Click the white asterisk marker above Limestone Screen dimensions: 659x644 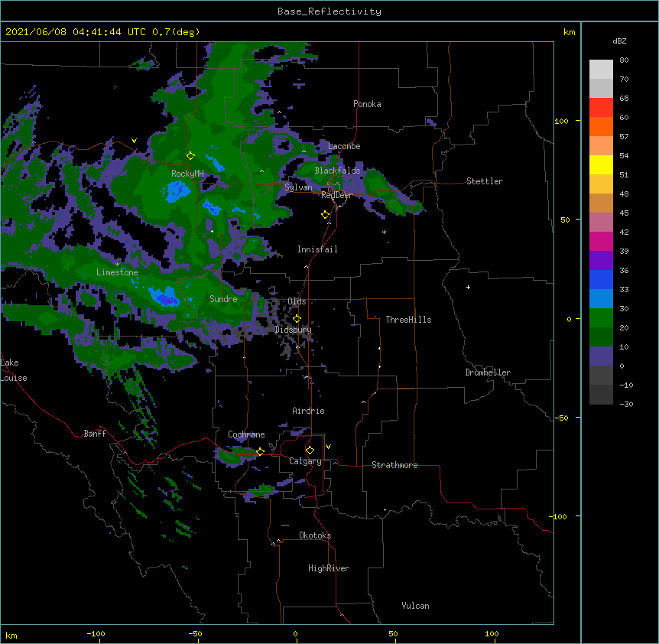click(117, 264)
